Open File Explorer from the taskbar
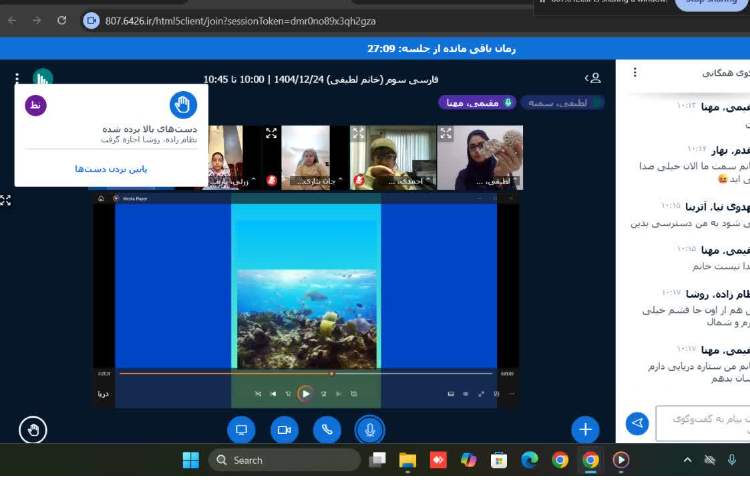Image resolution: width=750 pixels, height=480 pixels. [408, 460]
